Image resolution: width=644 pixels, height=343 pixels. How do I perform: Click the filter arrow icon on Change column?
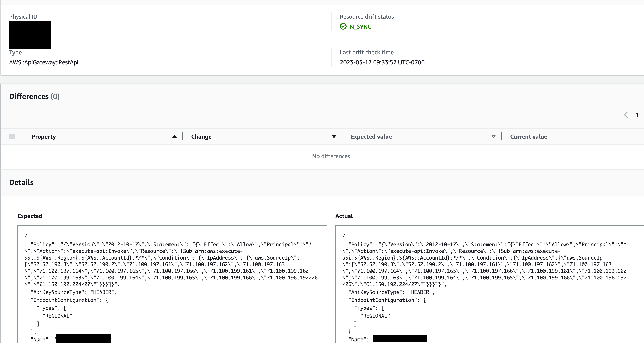[334, 137]
